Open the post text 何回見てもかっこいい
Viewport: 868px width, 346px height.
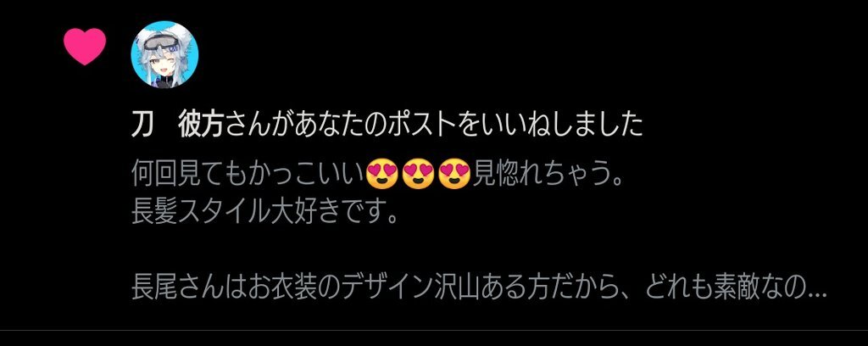coord(248,174)
